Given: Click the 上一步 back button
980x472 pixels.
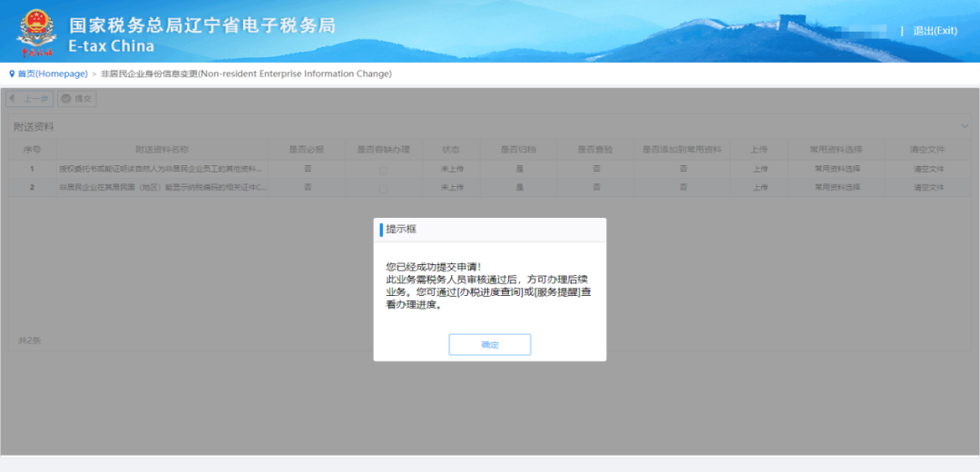Looking at the screenshot, I should [x=30, y=99].
